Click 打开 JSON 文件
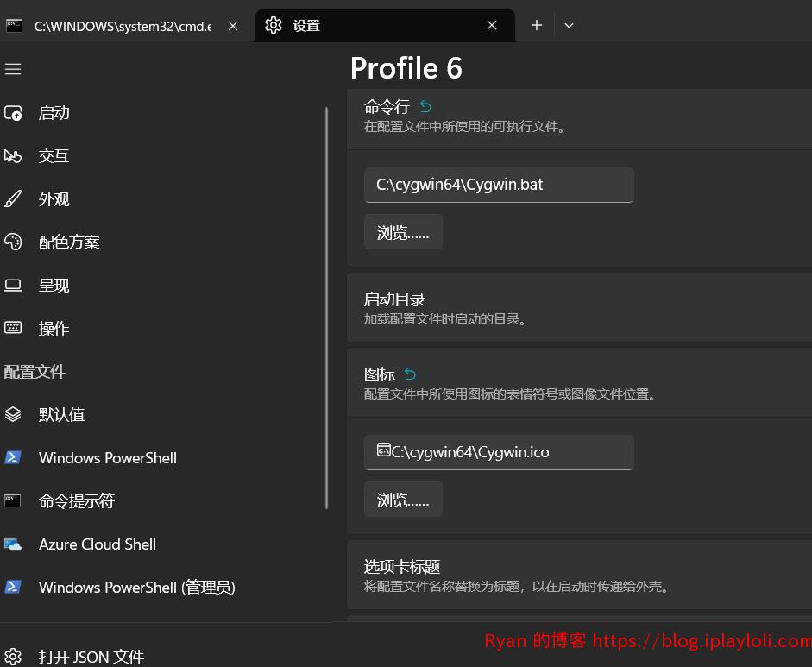The height and width of the screenshot is (667, 812). [161, 657]
